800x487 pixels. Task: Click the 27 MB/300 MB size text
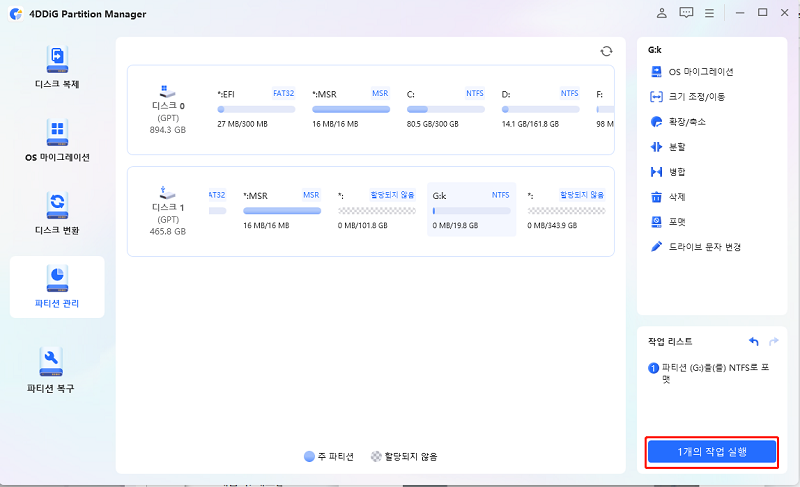(x=242, y=124)
